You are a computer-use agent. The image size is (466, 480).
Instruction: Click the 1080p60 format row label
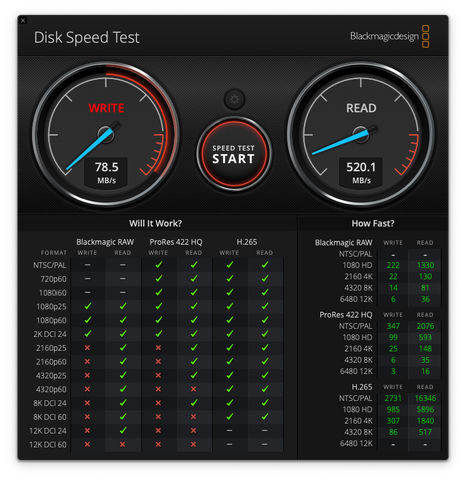pyautogui.click(x=51, y=320)
